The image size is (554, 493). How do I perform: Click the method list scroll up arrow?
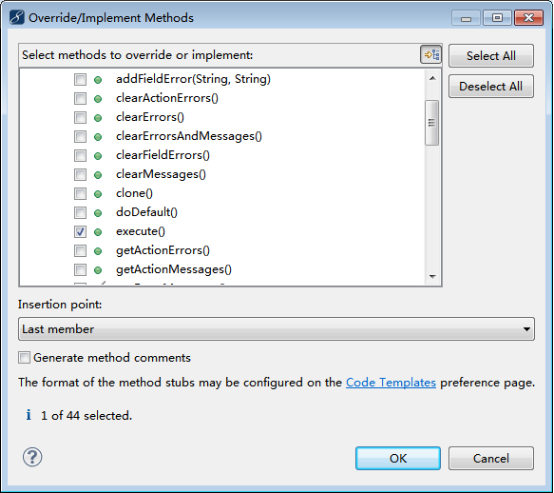[432, 78]
